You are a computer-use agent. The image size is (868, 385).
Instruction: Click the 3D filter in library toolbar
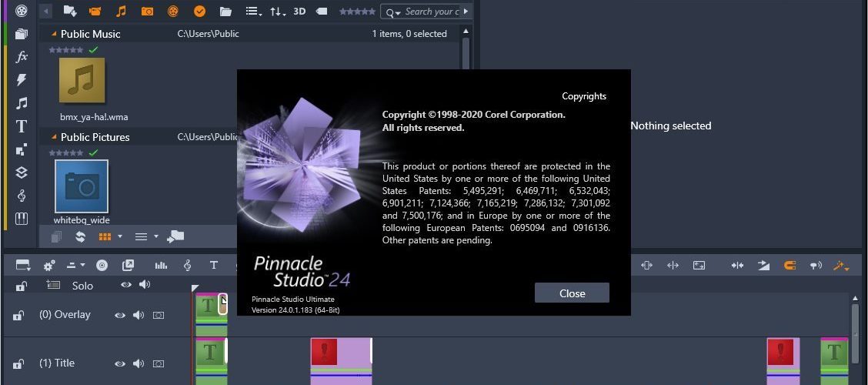pyautogui.click(x=299, y=11)
